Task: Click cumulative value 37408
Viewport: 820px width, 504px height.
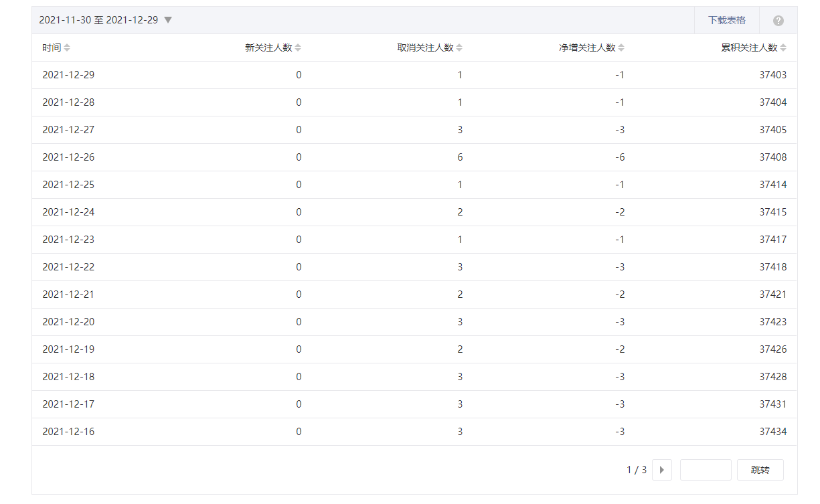Action: click(772, 157)
